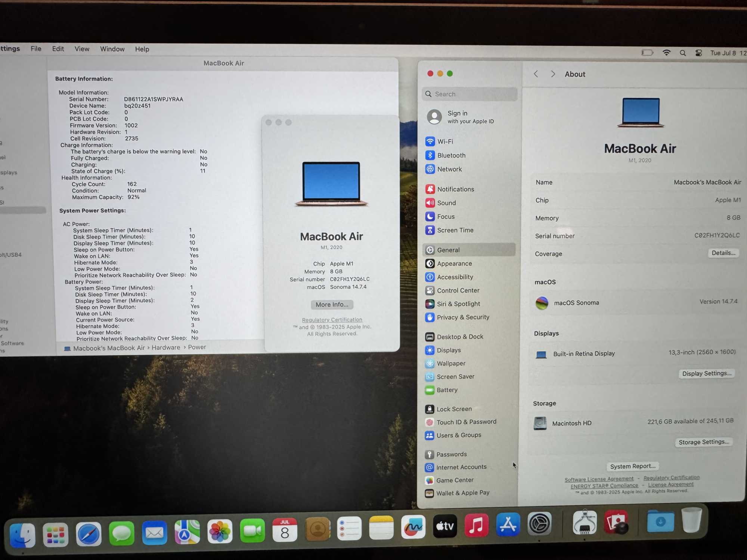Open Control Center from menu bar
The width and height of the screenshot is (747, 560).
coord(698,53)
